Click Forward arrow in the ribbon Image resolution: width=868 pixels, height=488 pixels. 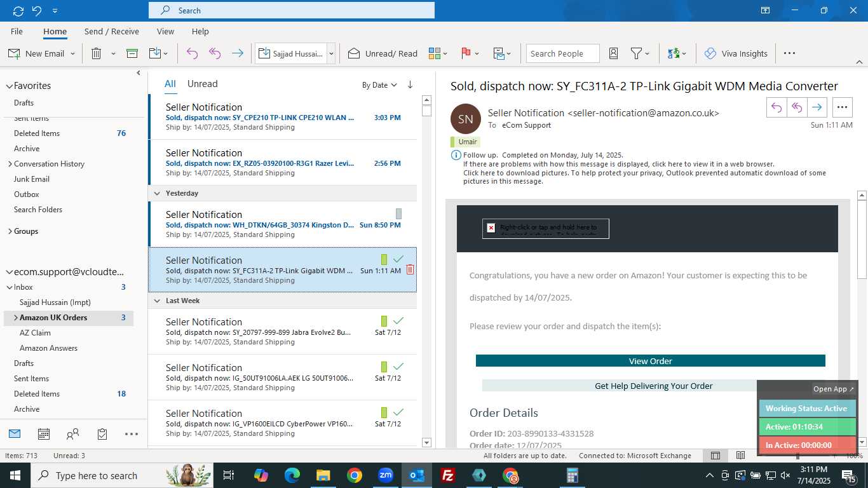point(238,53)
